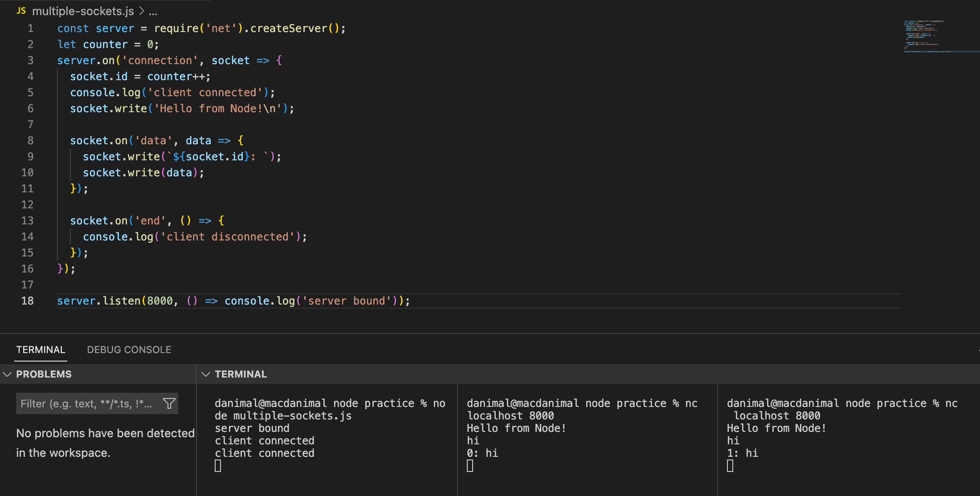Click 'Hello from Node!' in right terminal
980x496 pixels.
[x=776, y=428]
